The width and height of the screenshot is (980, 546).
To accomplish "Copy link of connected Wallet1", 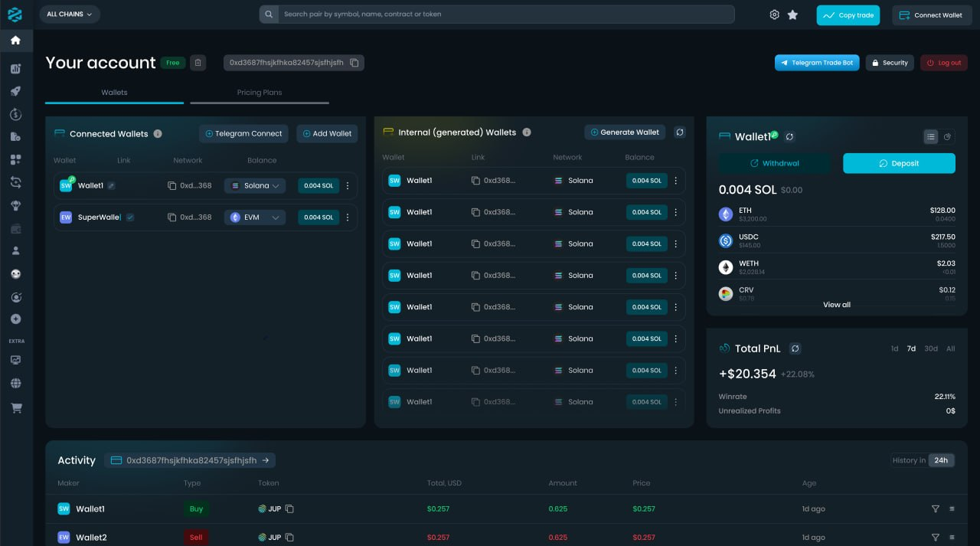I will tap(172, 185).
